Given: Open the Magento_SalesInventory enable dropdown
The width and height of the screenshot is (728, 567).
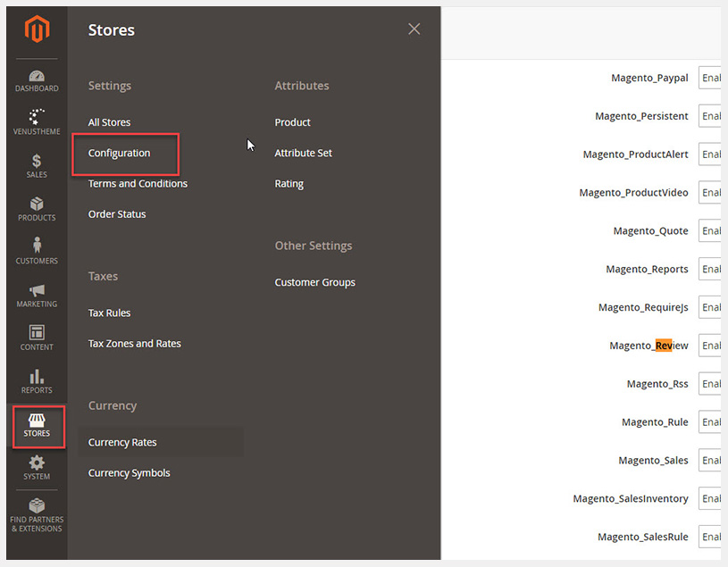Looking at the screenshot, I should [x=710, y=499].
